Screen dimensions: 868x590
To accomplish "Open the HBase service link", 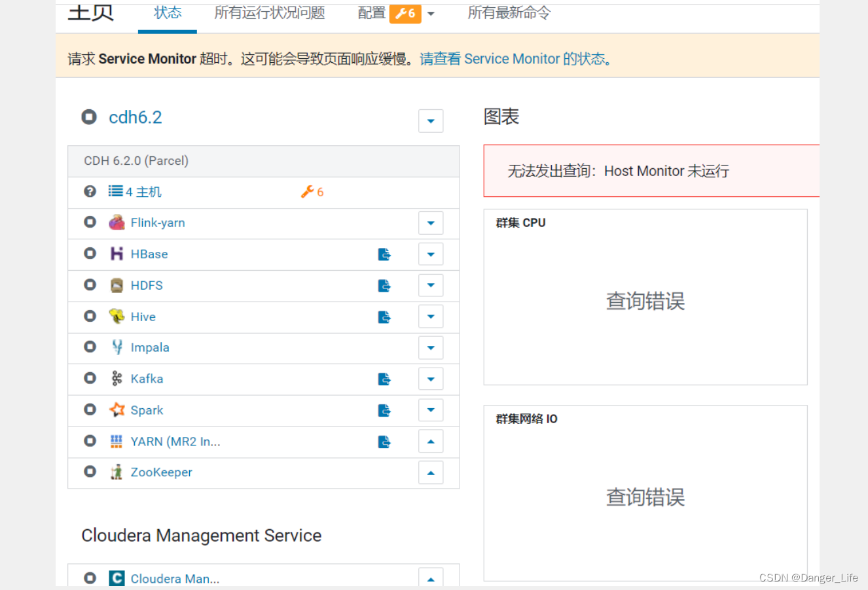I will 149,254.
